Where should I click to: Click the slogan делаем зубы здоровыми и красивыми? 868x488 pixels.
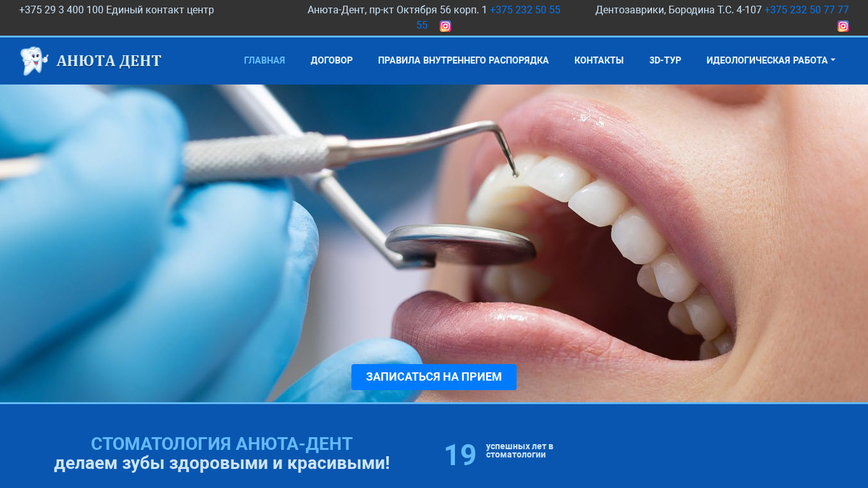[222, 463]
